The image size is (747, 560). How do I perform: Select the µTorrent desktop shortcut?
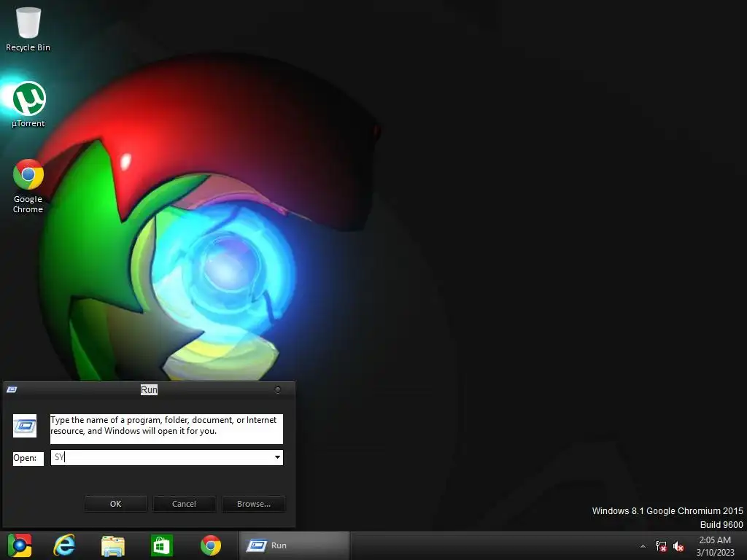click(28, 105)
